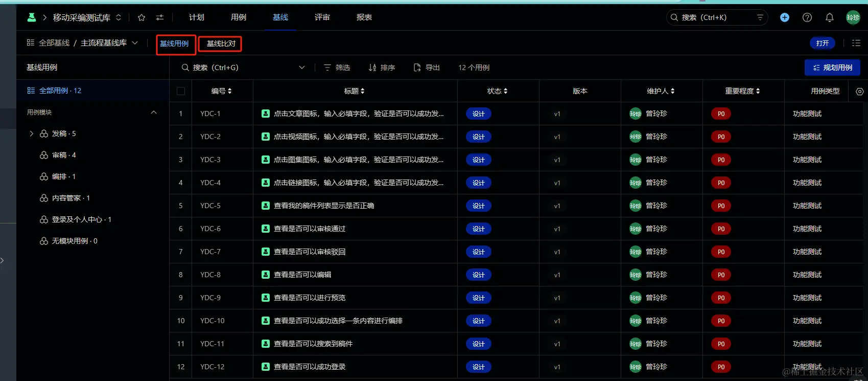Open the 基线比对 sub-tab

point(221,43)
